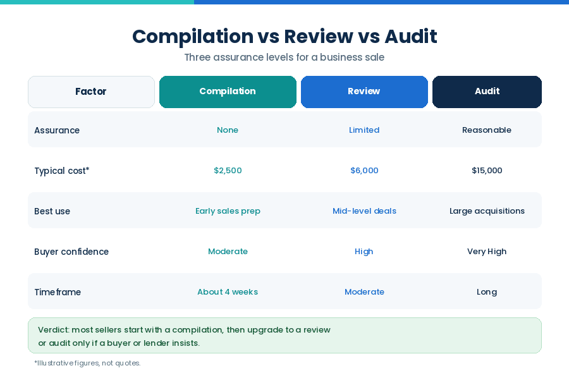Viewport: 569px width, 392px height.
Task: Click the '*Illustrative figures, not quotes.' footnote
Action: coord(87,363)
